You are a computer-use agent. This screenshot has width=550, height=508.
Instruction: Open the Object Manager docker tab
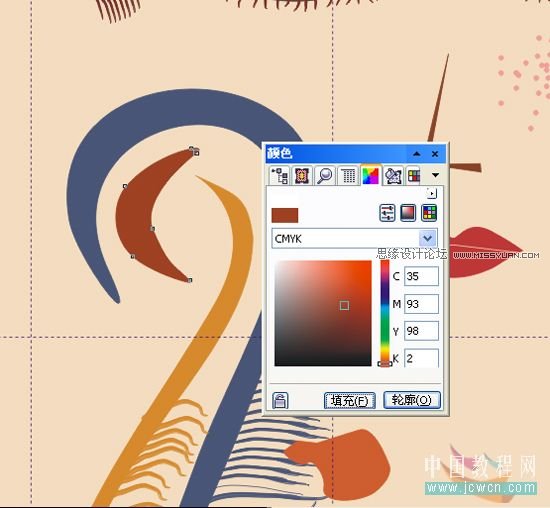click(280, 175)
